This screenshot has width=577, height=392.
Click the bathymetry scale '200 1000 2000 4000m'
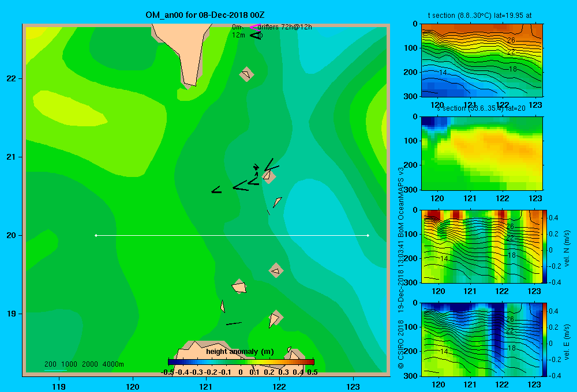pyautogui.click(x=84, y=364)
